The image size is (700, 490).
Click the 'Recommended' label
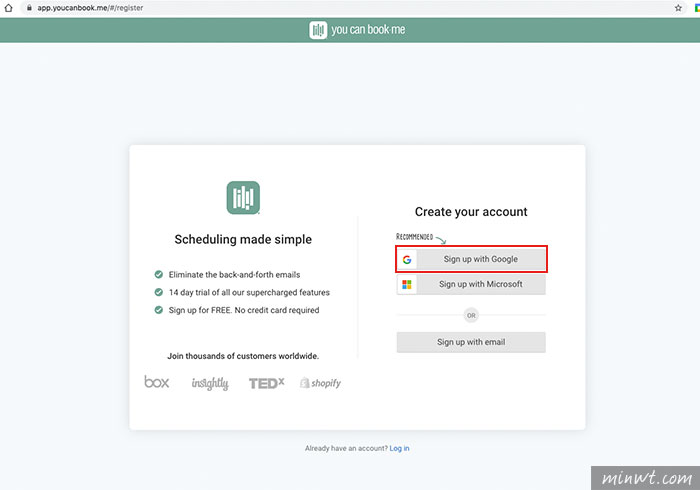[414, 237]
